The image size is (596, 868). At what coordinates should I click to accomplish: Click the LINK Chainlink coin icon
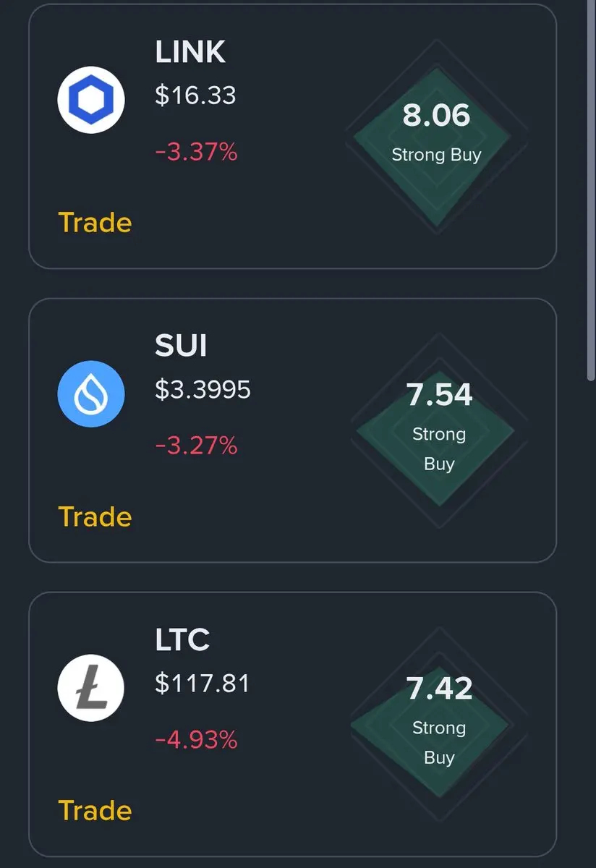[x=91, y=100]
